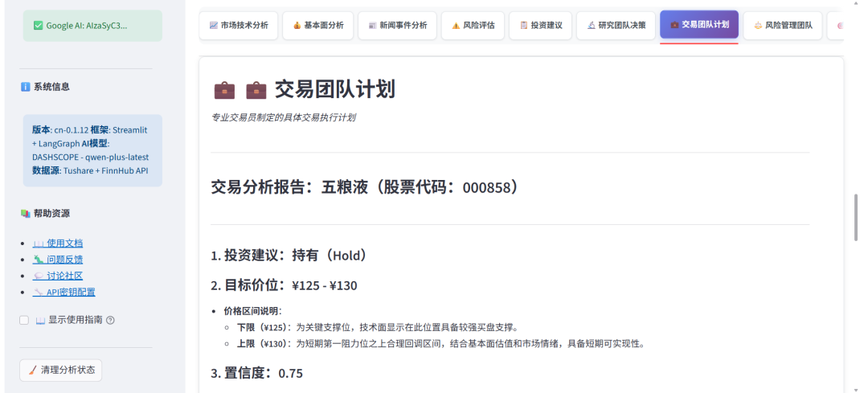Select the 新闻事件分析 tab
Screen dimensions: 868x393
point(397,26)
